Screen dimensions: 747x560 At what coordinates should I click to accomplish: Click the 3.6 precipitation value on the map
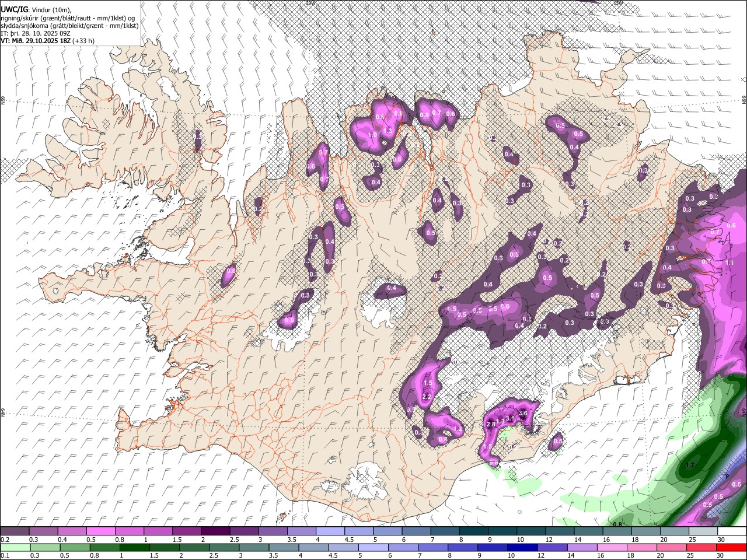[523, 414]
